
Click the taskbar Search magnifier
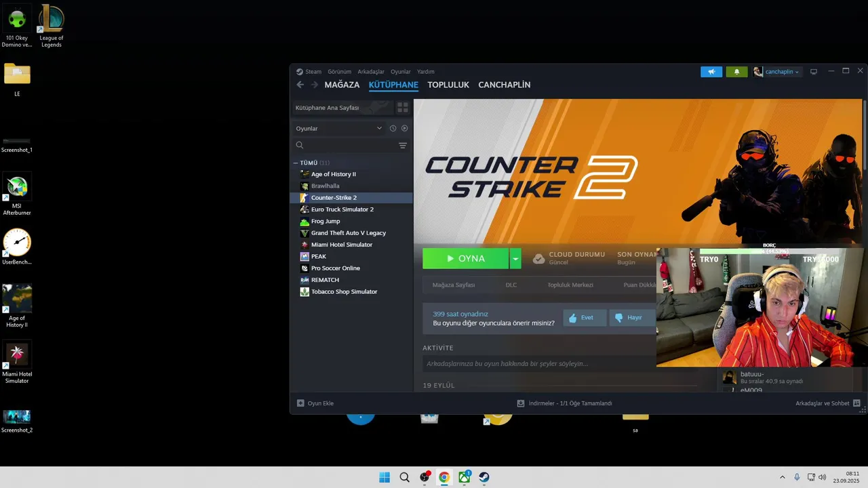click(x=405, y=477)
